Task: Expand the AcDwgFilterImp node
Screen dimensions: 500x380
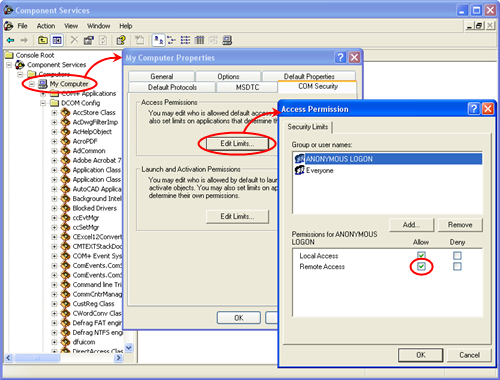Action: point(54,122)
